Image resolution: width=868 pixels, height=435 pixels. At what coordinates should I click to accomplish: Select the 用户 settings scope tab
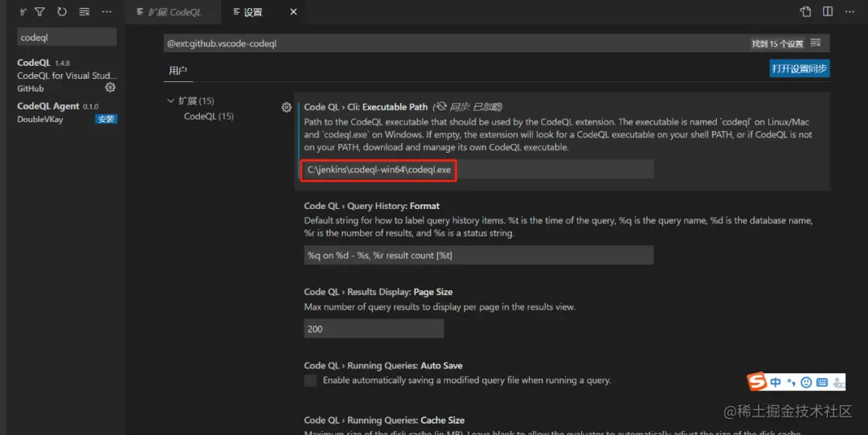(x=178, y=71)
